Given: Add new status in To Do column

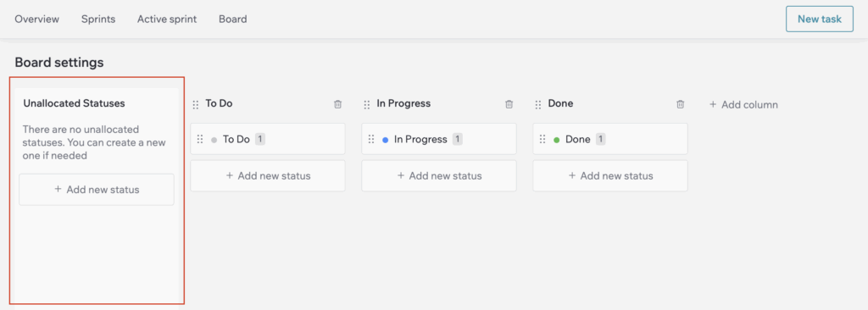Looking at the screenshot, I should pyautogui.click(x=268, y=176).
